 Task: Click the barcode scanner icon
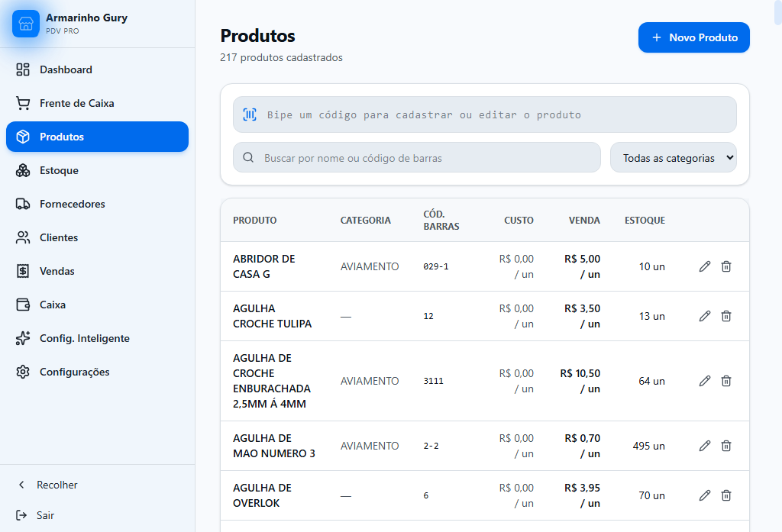click(250, 114)
